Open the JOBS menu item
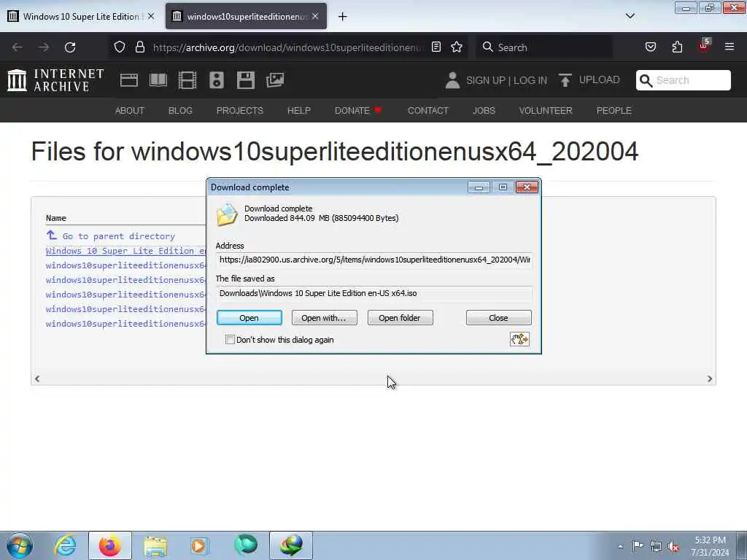The image size is (747, 560). [x=484, y=111]
